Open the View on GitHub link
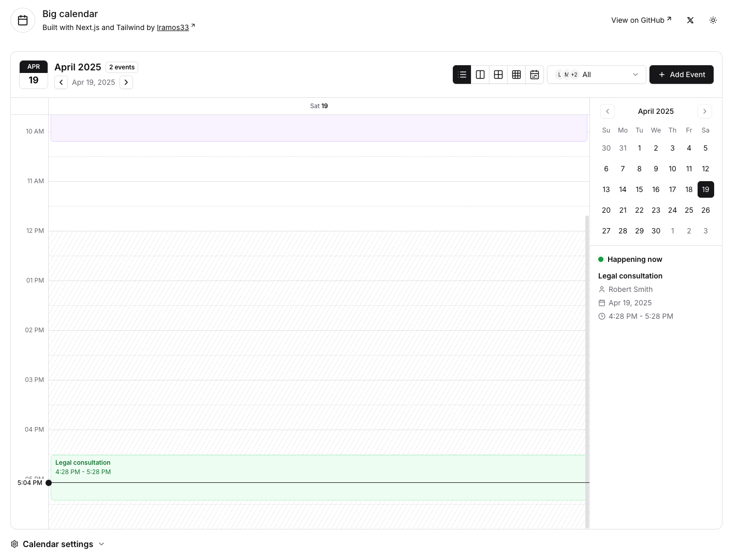 (641, 20)
